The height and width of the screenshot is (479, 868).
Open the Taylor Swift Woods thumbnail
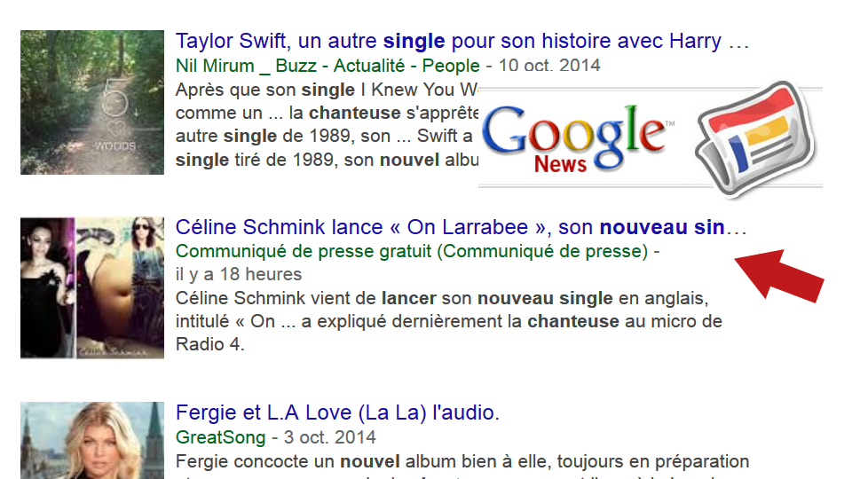pyautogui.click(x=92, y=102)
